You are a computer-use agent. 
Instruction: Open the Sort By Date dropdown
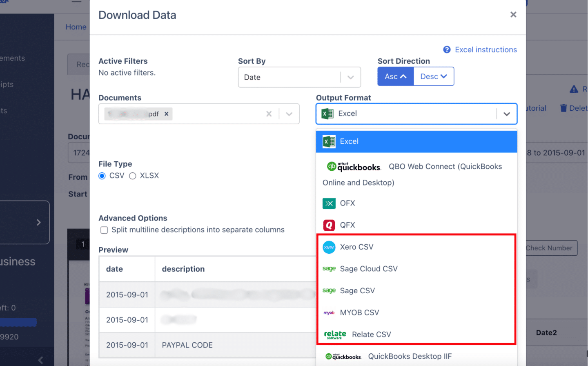click(299, 77)
